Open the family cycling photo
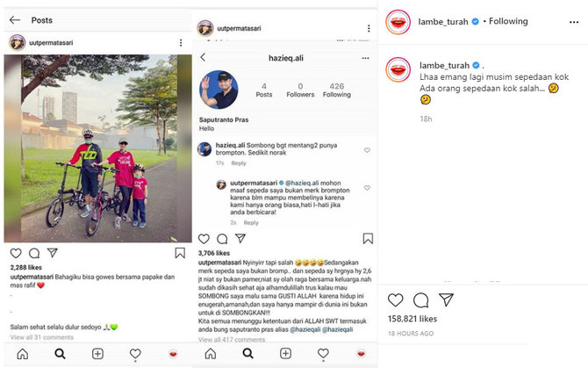588x368 pixels. (x=98, y=148)
